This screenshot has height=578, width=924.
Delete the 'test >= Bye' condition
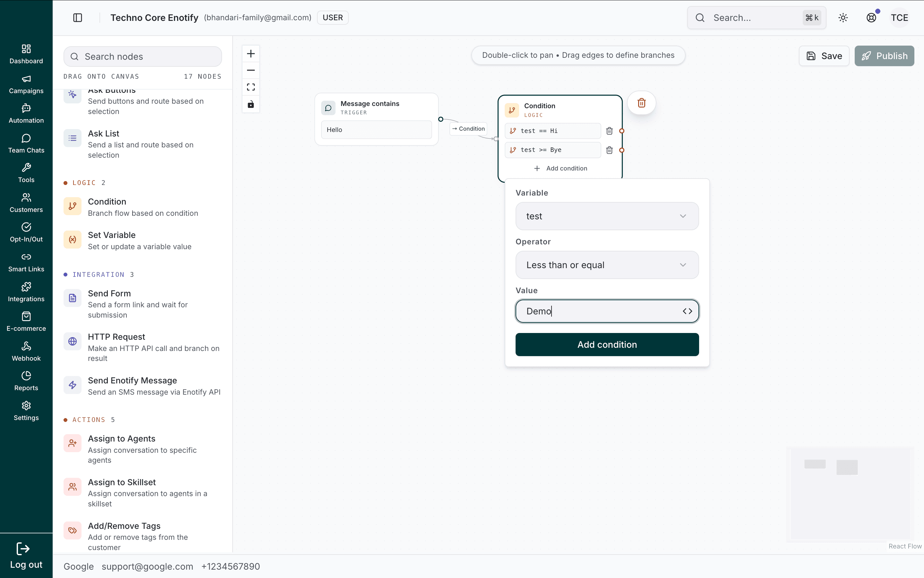pos(609,150)
